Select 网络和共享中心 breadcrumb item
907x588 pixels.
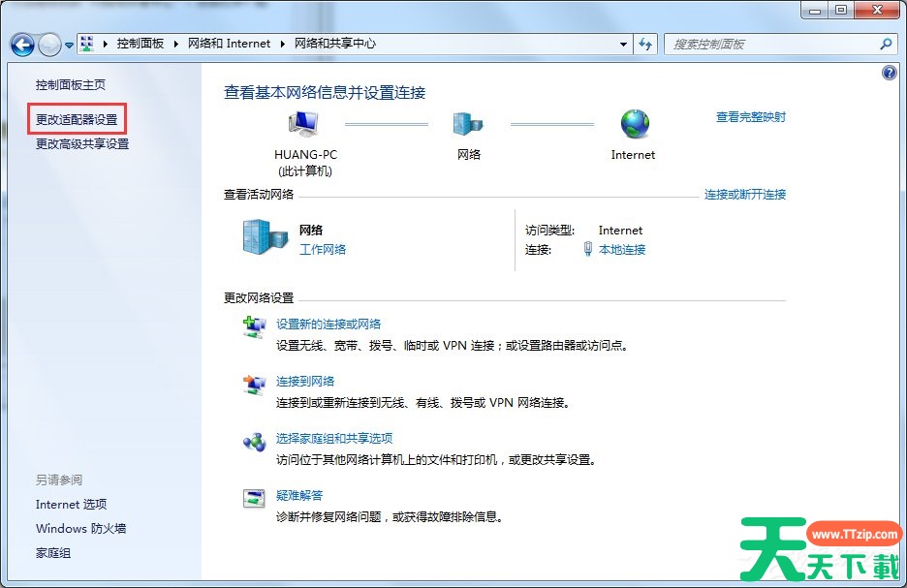335,44
